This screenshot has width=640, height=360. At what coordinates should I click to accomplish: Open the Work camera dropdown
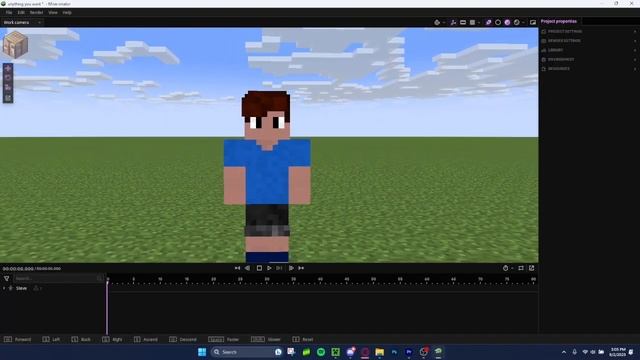tap(22, 22)
